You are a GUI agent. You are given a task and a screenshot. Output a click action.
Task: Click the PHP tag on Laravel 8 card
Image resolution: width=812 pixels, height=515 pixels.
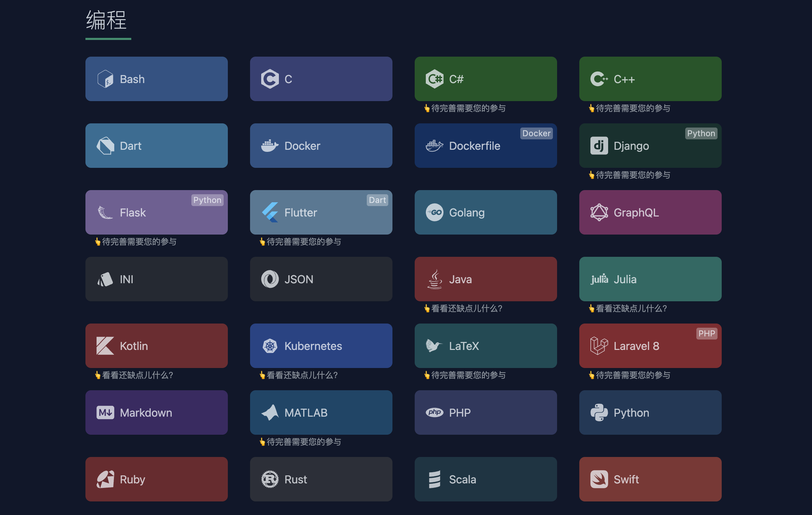point(707,334)
